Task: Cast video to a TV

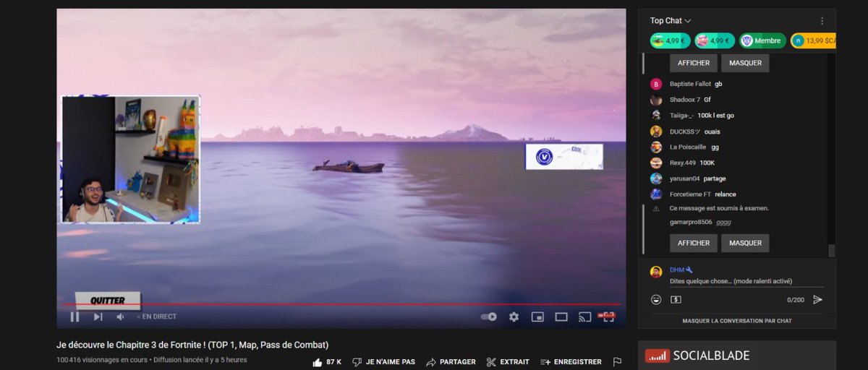Action: 585,317
